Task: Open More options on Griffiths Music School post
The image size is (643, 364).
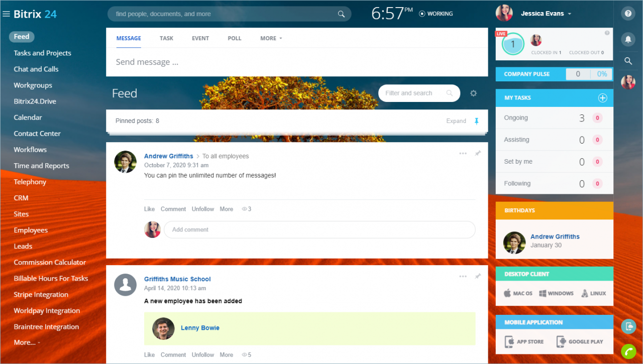Action: (227, 355)
